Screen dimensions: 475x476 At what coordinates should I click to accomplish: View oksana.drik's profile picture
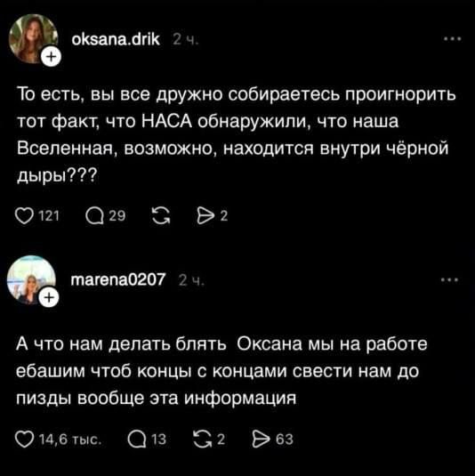pyautogui.click(x=33, y=38)
